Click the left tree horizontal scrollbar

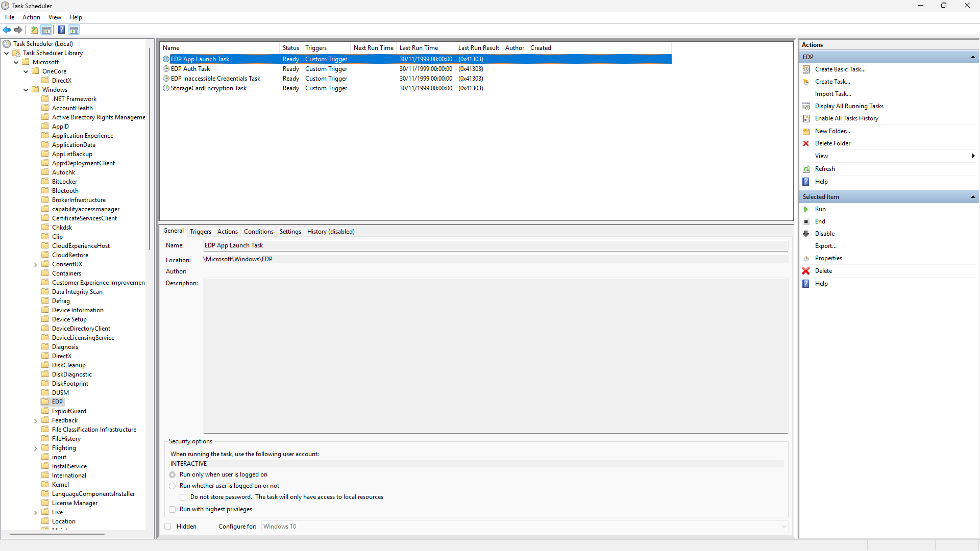[57, 534]
